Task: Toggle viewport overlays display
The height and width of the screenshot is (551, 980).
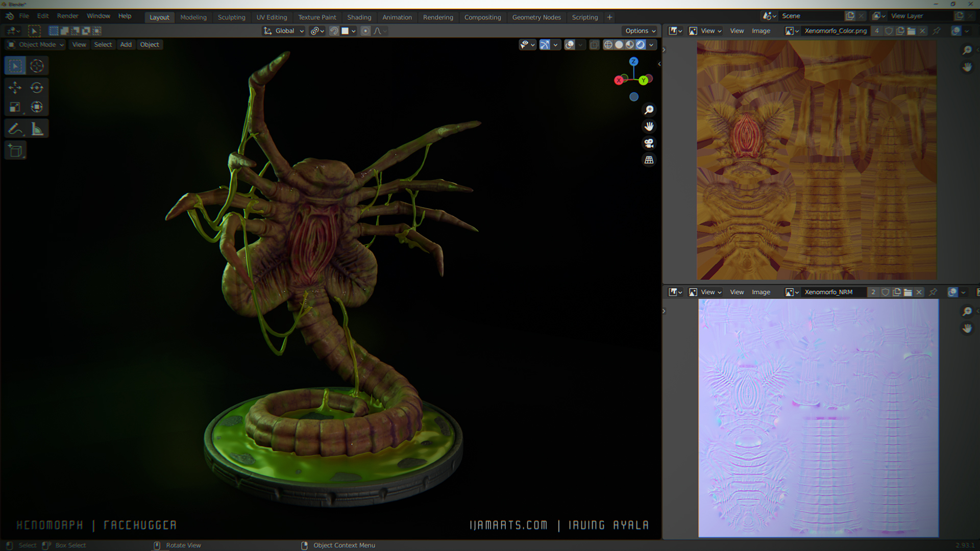Action: 570,45
